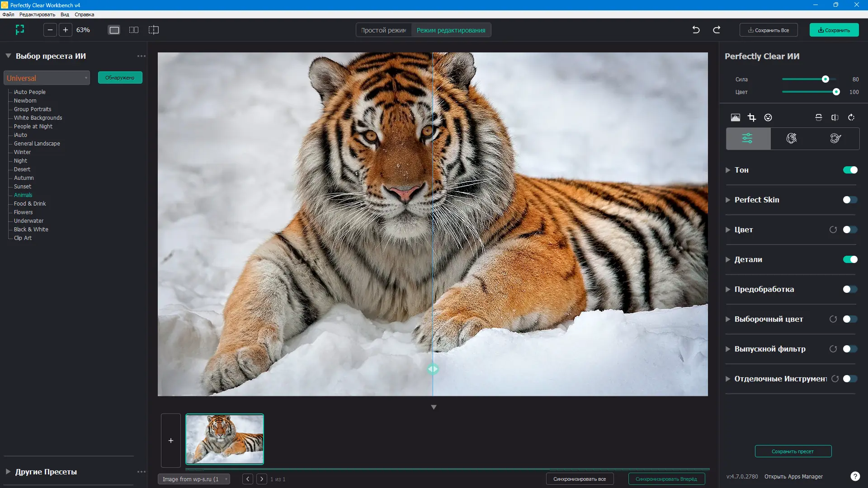Click the Синхронизировать все button
This screenshot has height=488, width=868.
(580, 479)
